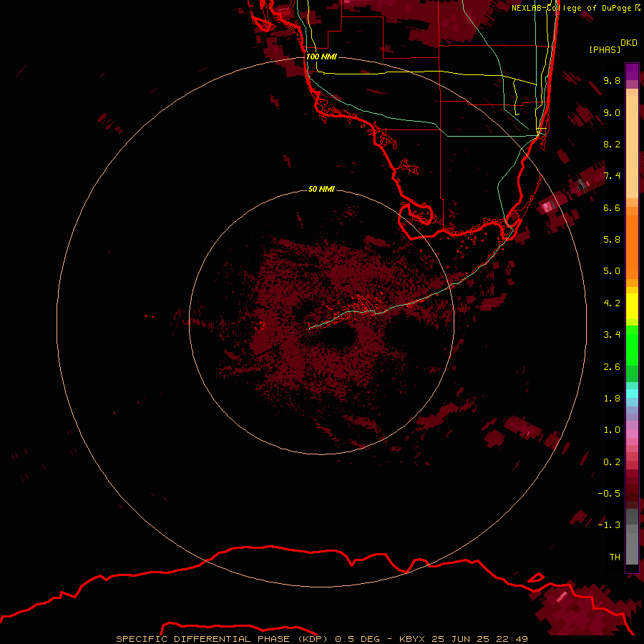Click the -1.3 scale label
Screen dimensions: 644x644
point(609,525)
